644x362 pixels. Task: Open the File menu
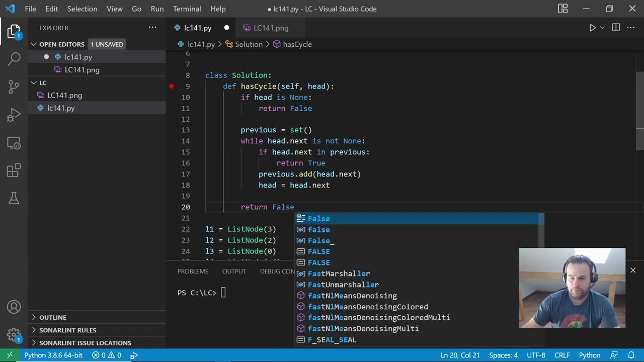(30, 9)
